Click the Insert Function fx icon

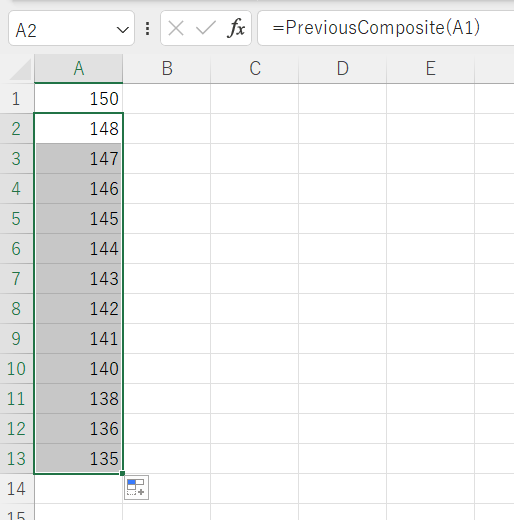point(236,28)
